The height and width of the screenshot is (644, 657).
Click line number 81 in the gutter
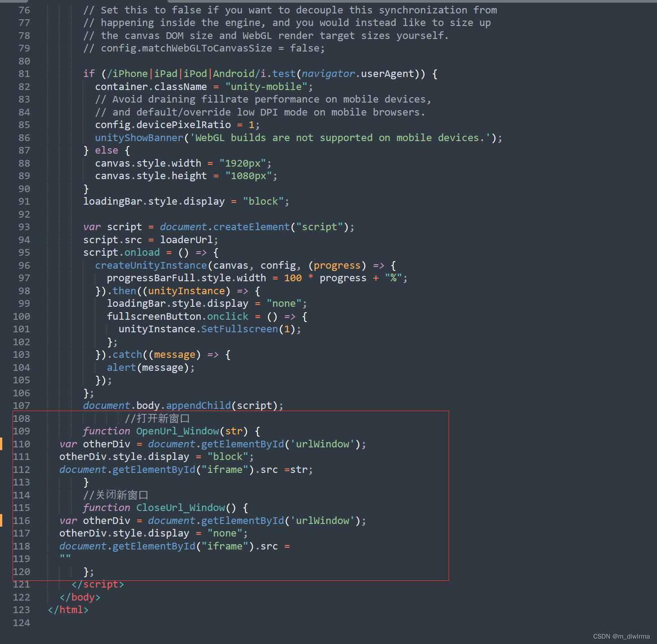click(x=24, y=74)
